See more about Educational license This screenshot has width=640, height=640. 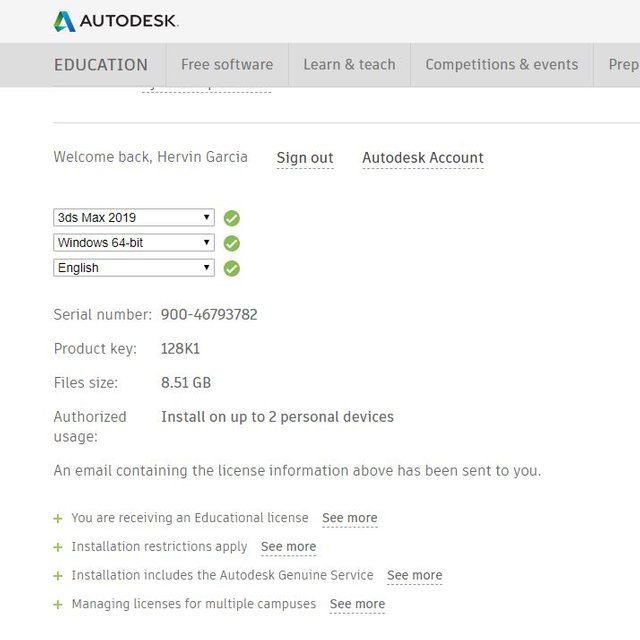click(350, 518)
